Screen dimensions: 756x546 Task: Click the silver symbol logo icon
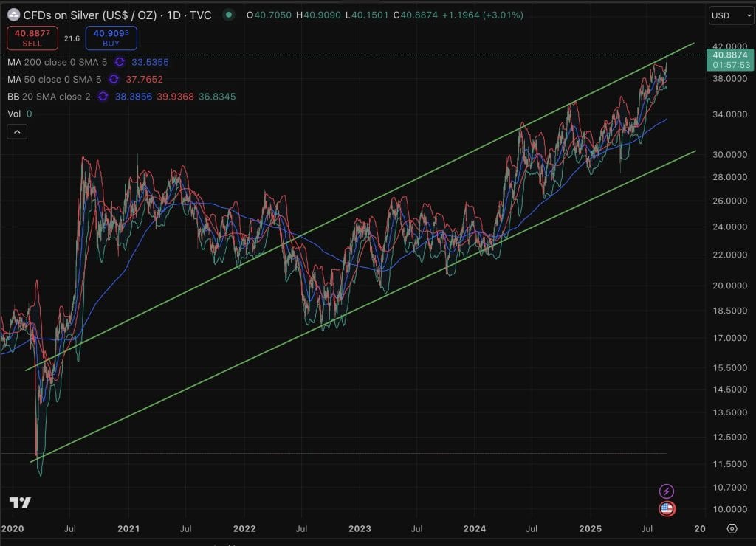(13, 15)
